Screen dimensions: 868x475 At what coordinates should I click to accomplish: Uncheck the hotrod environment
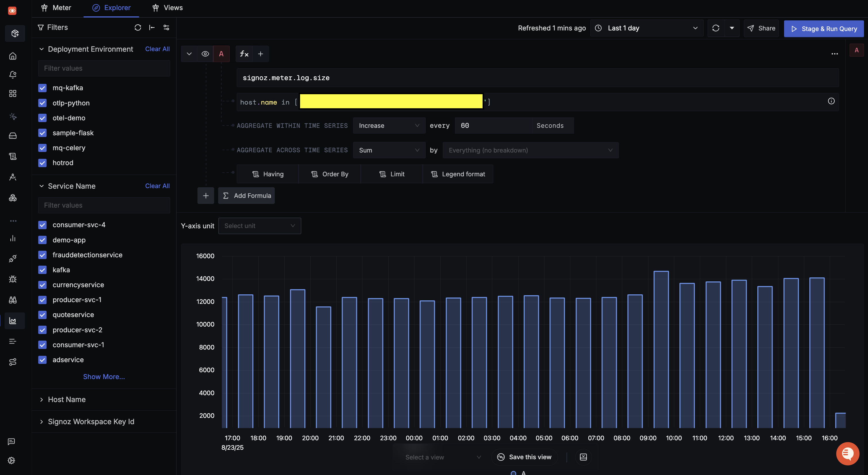point(42,163)
